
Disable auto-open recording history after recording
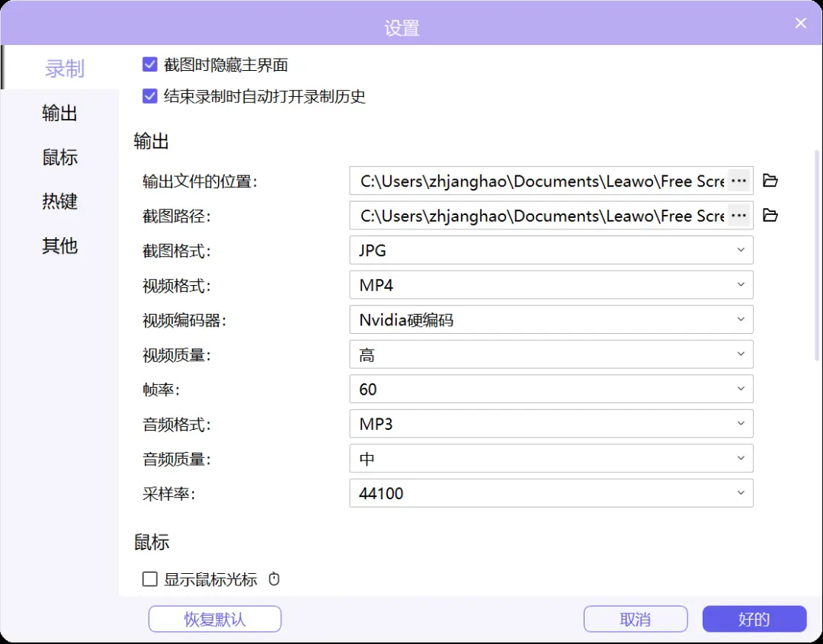149,97
